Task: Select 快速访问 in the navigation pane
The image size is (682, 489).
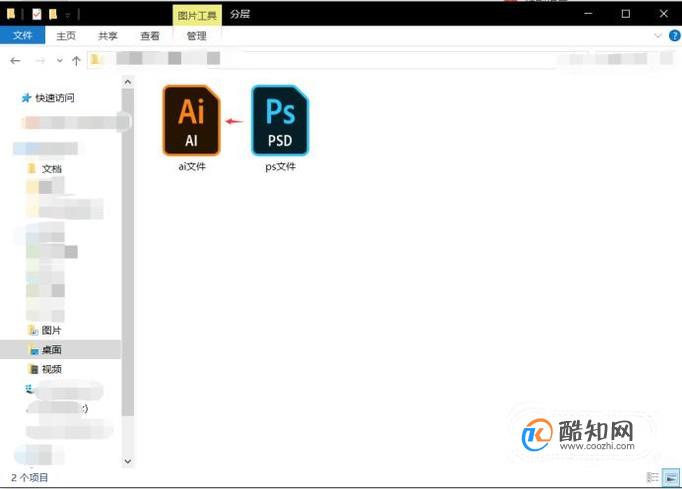Action: [x=48, y=98]
